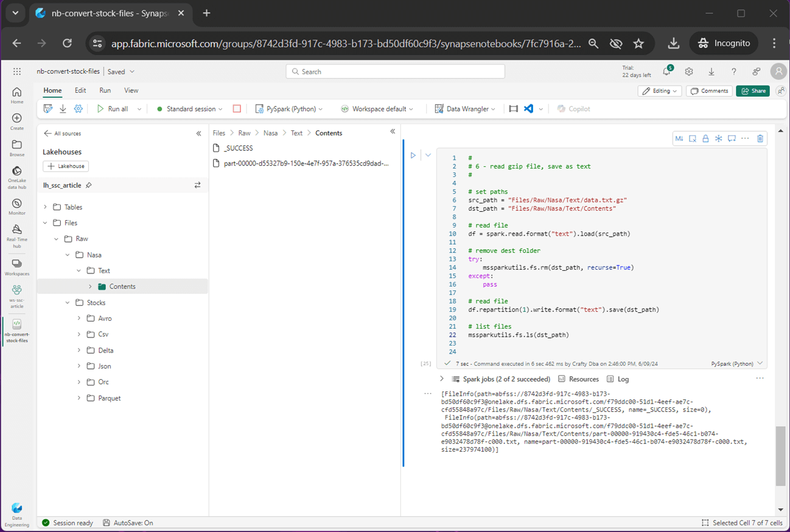Click the notebook vertical scrollbar thumb

pyautogui.click(x=780, y=456)
